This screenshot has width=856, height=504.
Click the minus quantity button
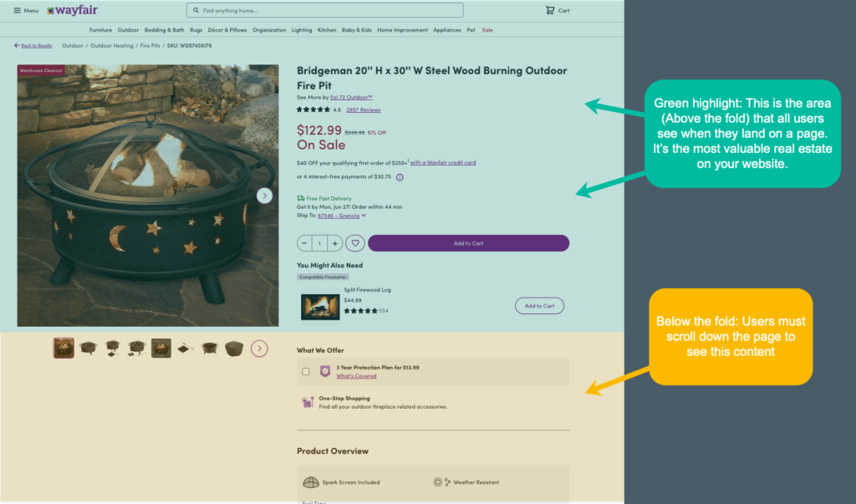point(305,243)
